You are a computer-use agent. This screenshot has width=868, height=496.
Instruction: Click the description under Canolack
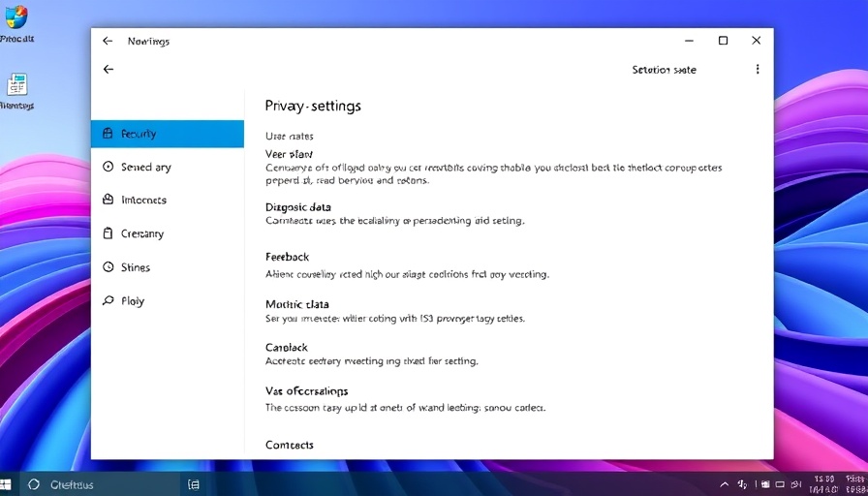pos(371,361)
